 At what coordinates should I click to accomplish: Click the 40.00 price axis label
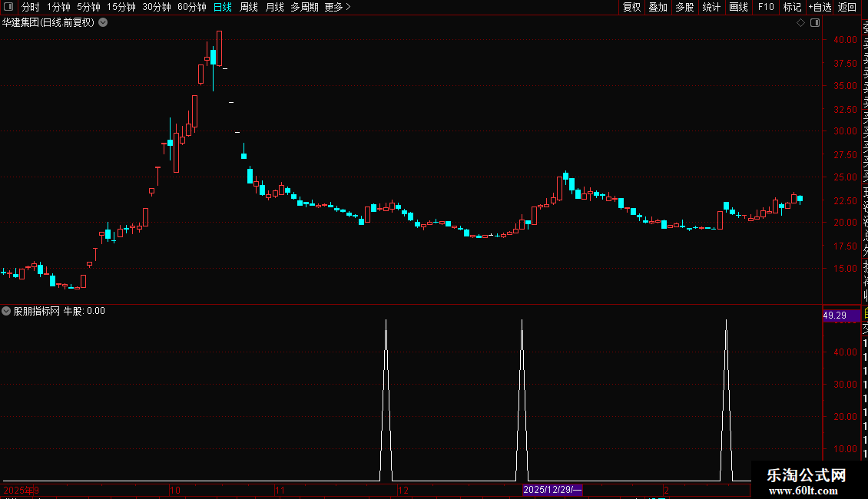845,40
